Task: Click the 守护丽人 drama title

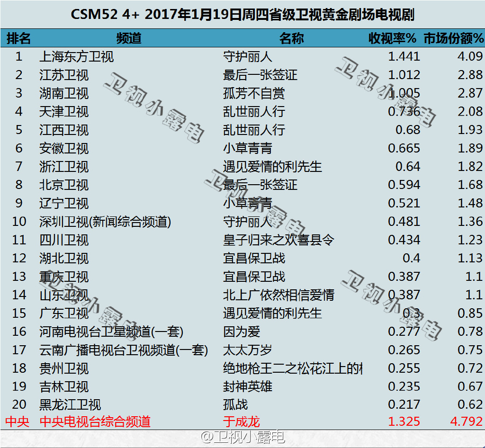Action: pyautogui.click(x=246, y=56)
